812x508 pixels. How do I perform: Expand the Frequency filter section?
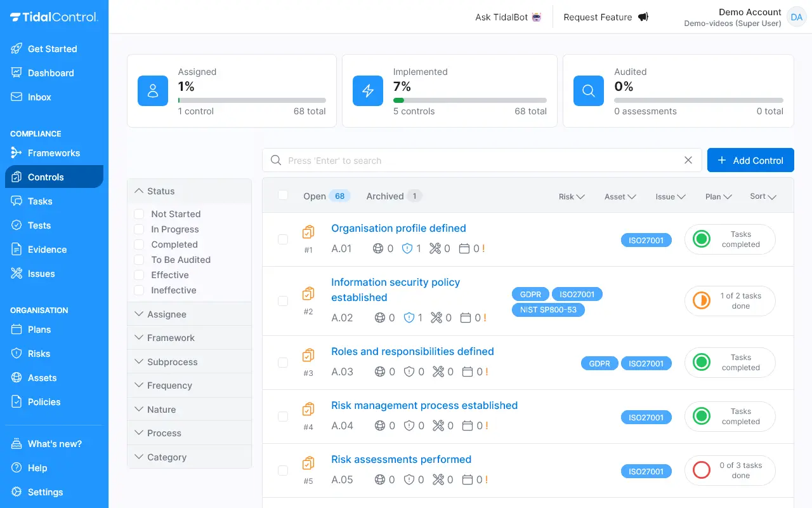[190, 385]
